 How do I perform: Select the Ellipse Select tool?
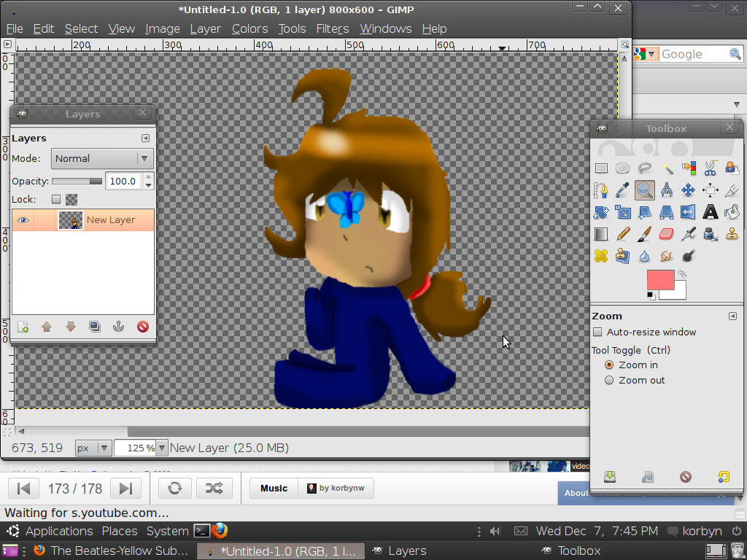(622, 168)
